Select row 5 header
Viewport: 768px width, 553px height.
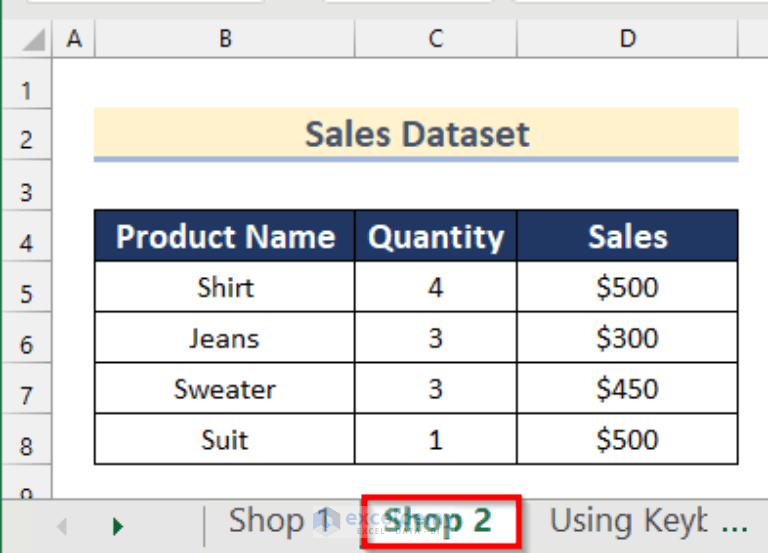[x=26, y=287]
